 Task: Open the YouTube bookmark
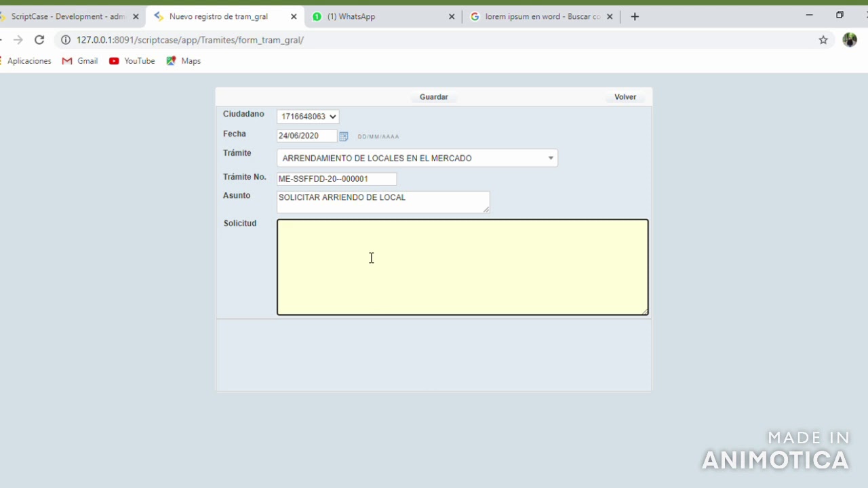[x=132, y=61]
